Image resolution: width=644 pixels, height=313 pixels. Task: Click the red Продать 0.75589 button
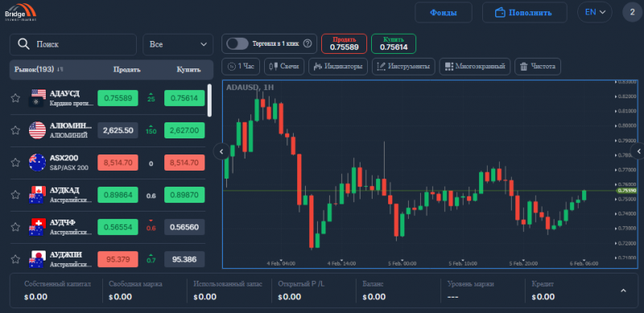click(345, 43)
